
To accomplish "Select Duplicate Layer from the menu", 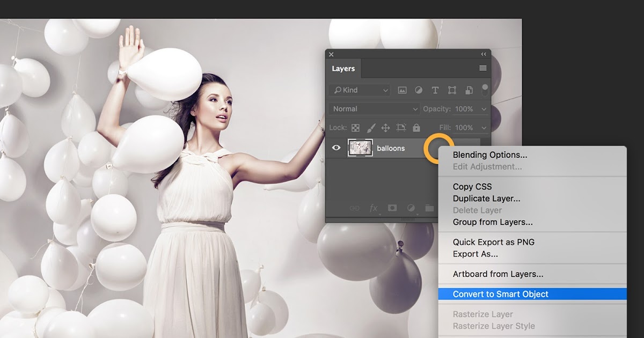I will [486, 198].
